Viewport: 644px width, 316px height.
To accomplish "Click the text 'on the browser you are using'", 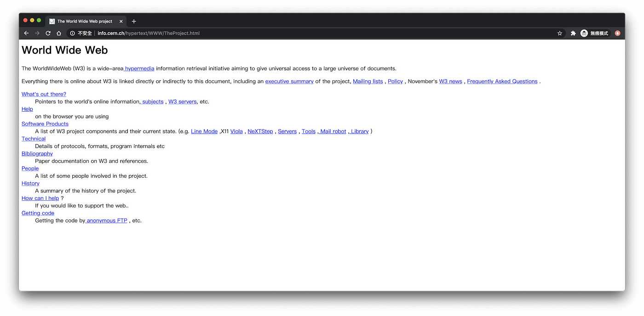I will click(72, 116).
